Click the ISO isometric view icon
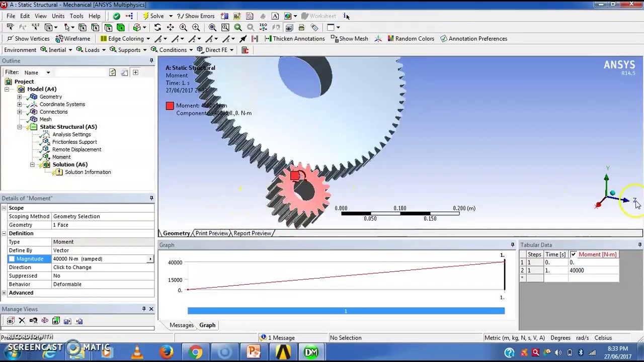The image size is (644, 362). point(263,27)
